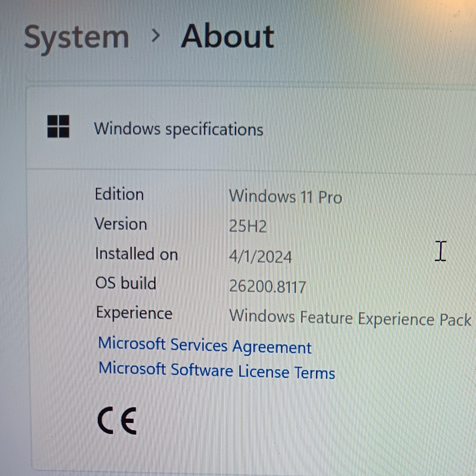Click the breadcrumb chevron after System
This screenshot has width=476, height=476.
[155, 35]
